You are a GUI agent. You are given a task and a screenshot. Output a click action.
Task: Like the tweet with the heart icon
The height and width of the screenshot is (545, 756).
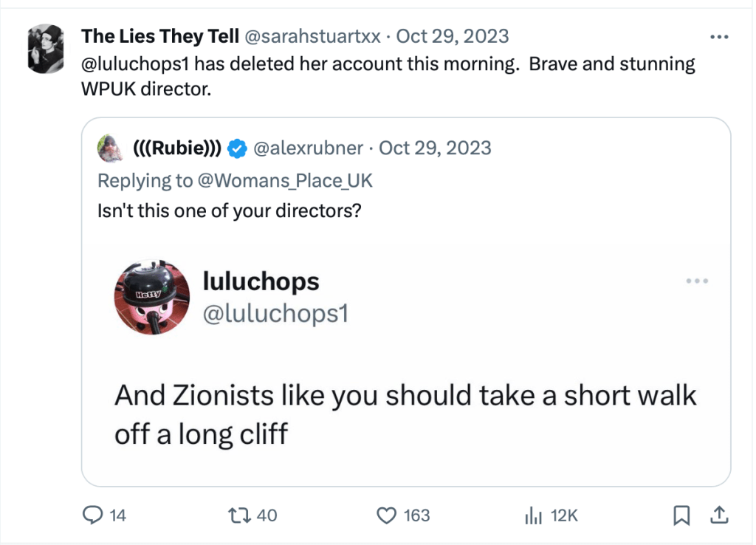[x=387, y=515]
